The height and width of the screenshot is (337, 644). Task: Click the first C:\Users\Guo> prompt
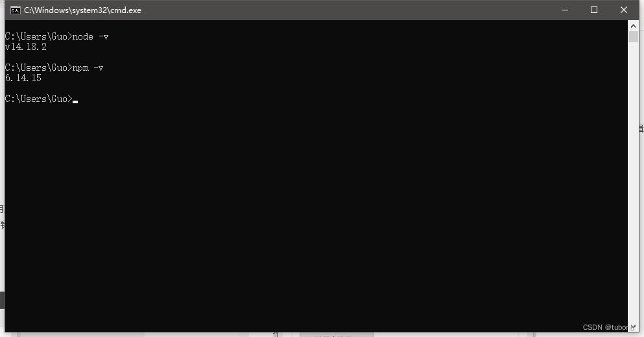[39, 36]
